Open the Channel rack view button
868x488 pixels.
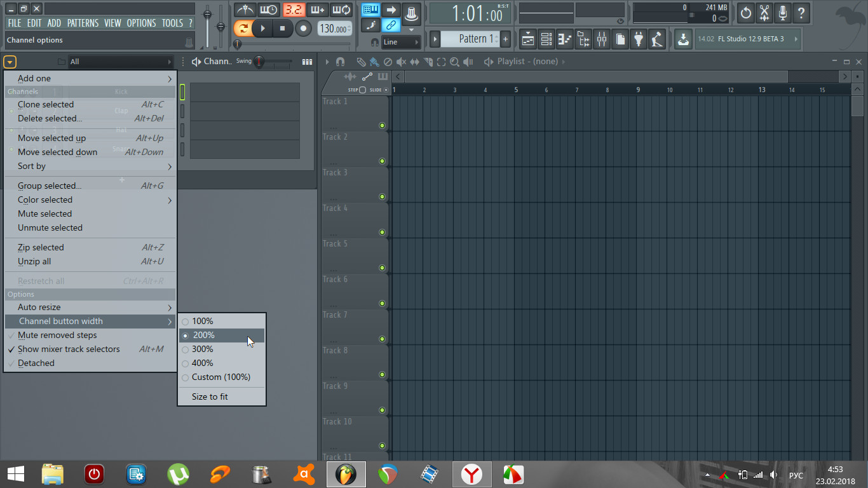[x=546, y=39]
